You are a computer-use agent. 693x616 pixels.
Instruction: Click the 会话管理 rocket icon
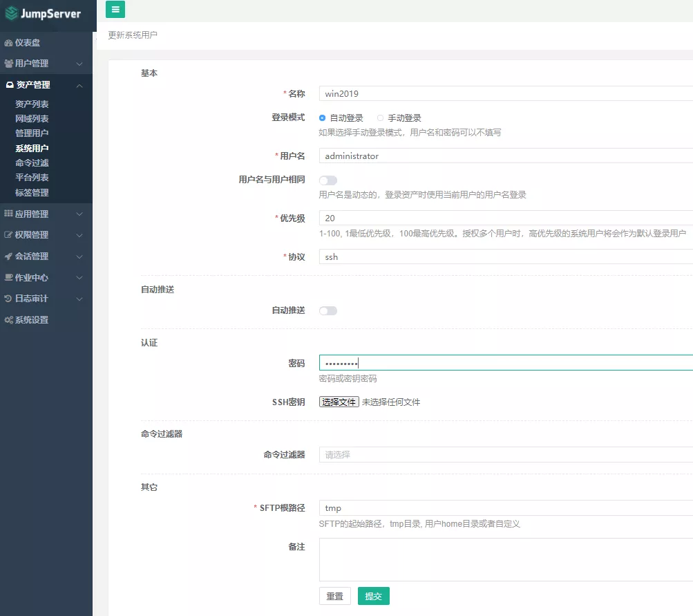(8, 256)
